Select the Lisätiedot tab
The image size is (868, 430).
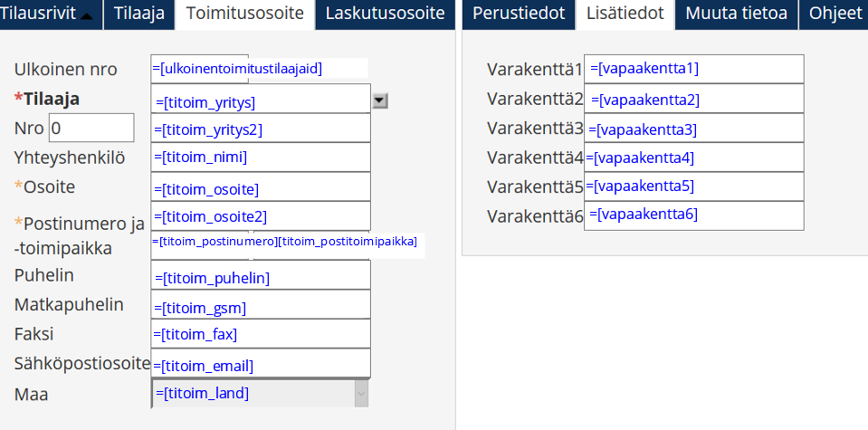[x=625, y=14]
